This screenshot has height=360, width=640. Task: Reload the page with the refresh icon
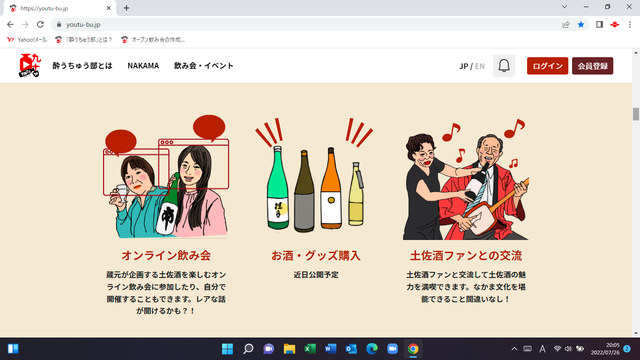40,24
